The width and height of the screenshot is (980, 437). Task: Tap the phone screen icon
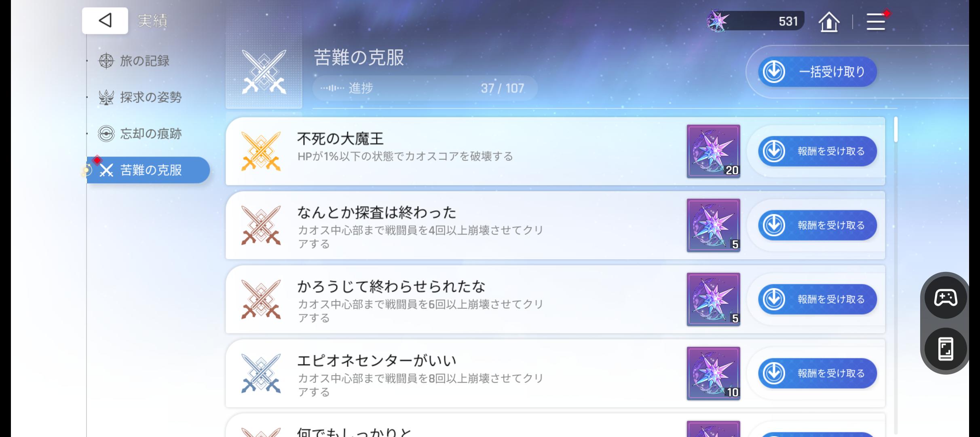(945, 348)
